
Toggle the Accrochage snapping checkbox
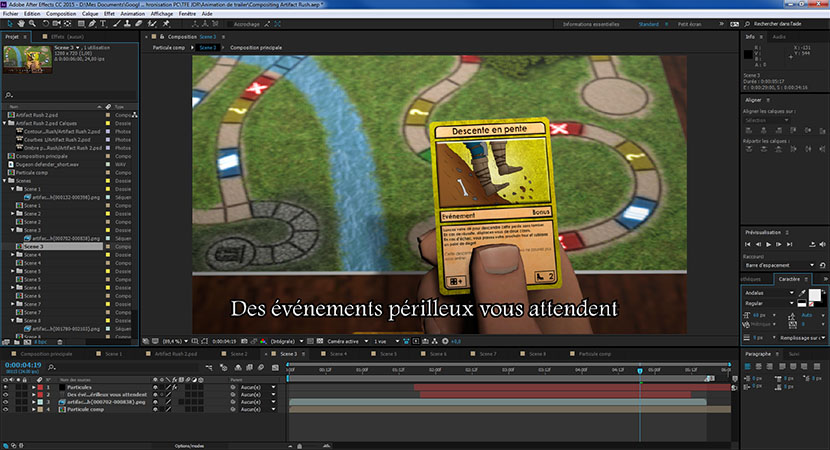click(x=229, y=24)
